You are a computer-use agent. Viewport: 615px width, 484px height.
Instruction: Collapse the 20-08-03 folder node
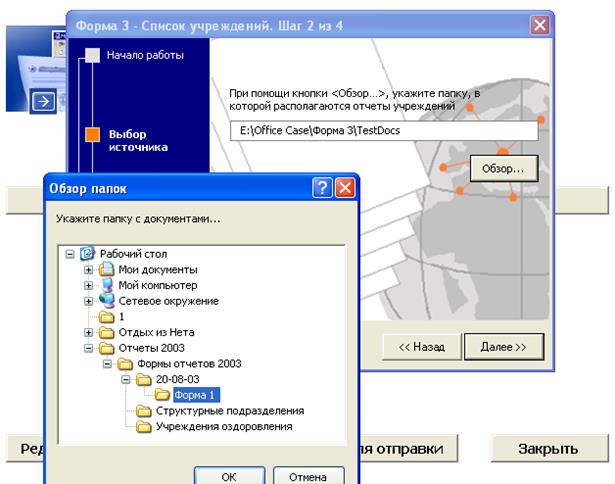click(126, 380)
